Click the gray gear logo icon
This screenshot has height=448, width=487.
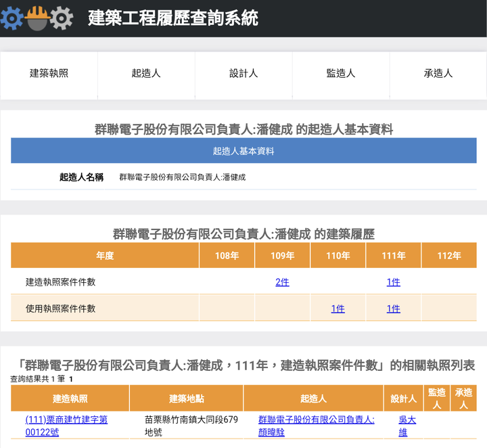pos(62,18)
